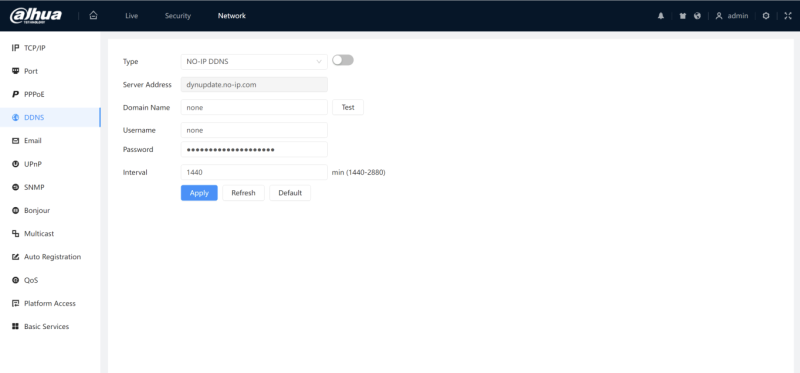The height and width of the screenshot is (373, 800).
Task: Click the Server Address field
Action: (x=254, y=85)
